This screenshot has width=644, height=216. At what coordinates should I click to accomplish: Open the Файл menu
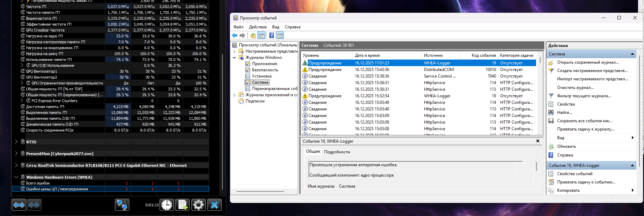(238, 27)
